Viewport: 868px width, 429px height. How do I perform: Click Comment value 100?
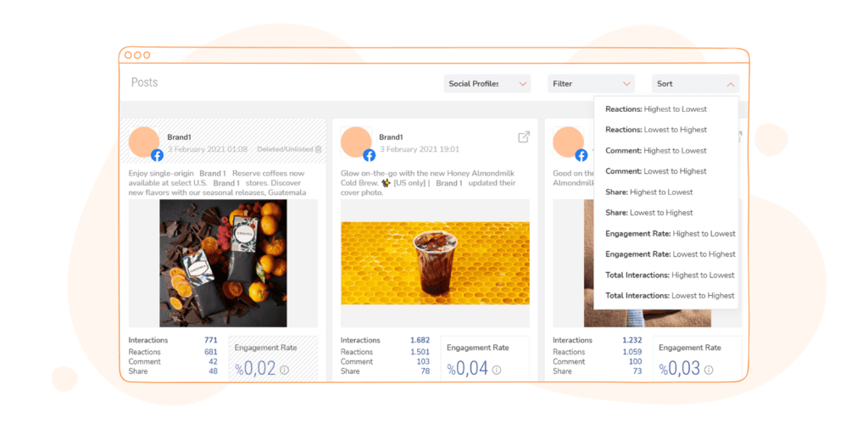(x=635, y=361)
